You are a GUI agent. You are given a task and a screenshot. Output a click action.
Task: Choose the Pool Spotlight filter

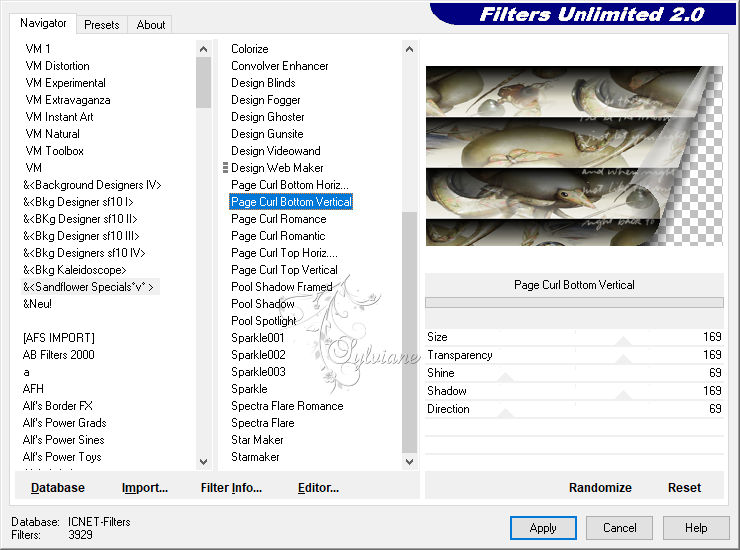[263, 321]
